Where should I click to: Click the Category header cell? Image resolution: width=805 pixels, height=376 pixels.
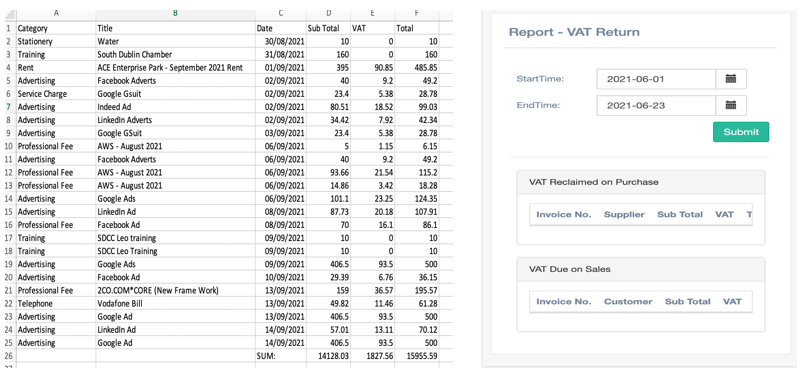tap(56, 28)
